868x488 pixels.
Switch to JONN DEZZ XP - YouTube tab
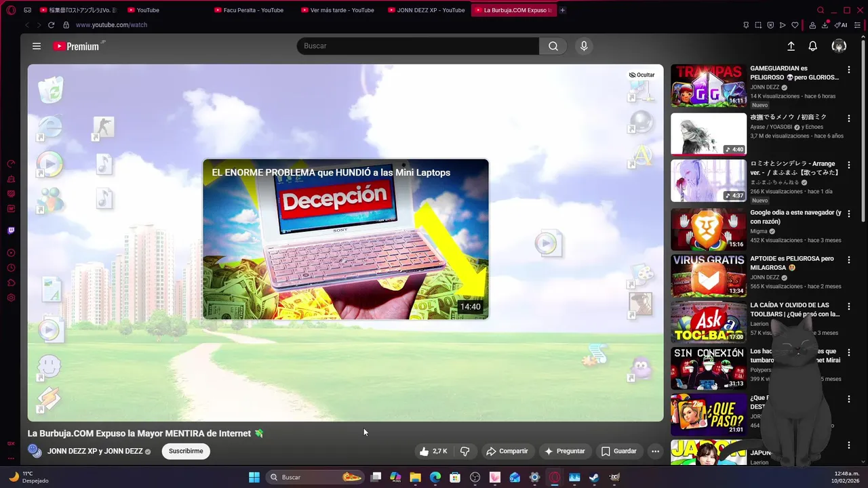[426, 10]
